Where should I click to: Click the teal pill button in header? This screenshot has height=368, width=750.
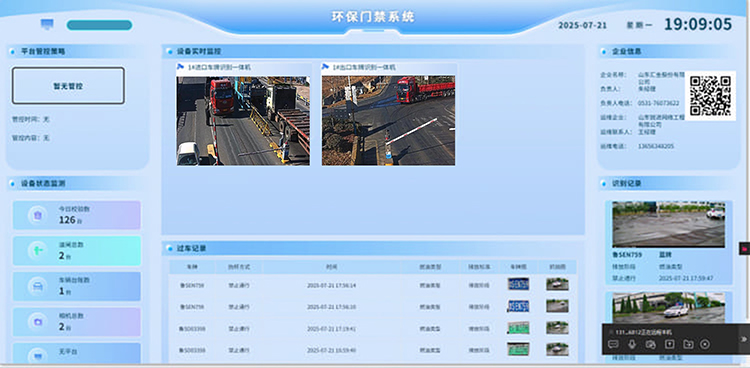[x=99, y=25]
